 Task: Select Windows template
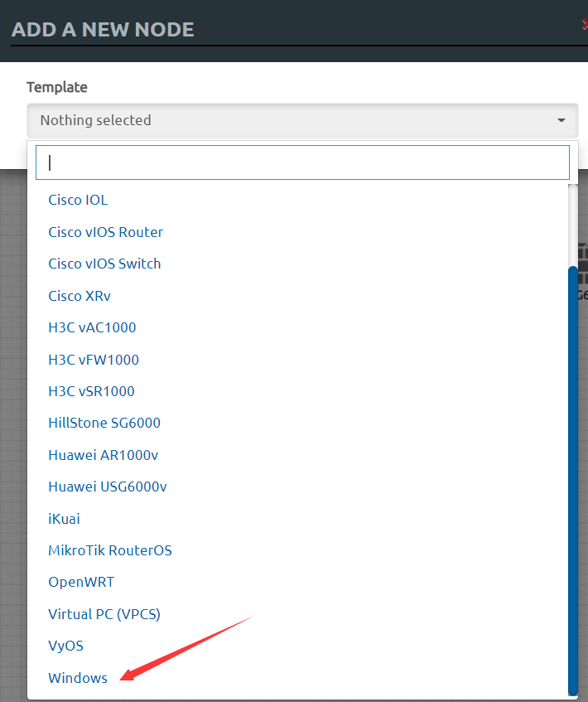click(x=78, y=678)
